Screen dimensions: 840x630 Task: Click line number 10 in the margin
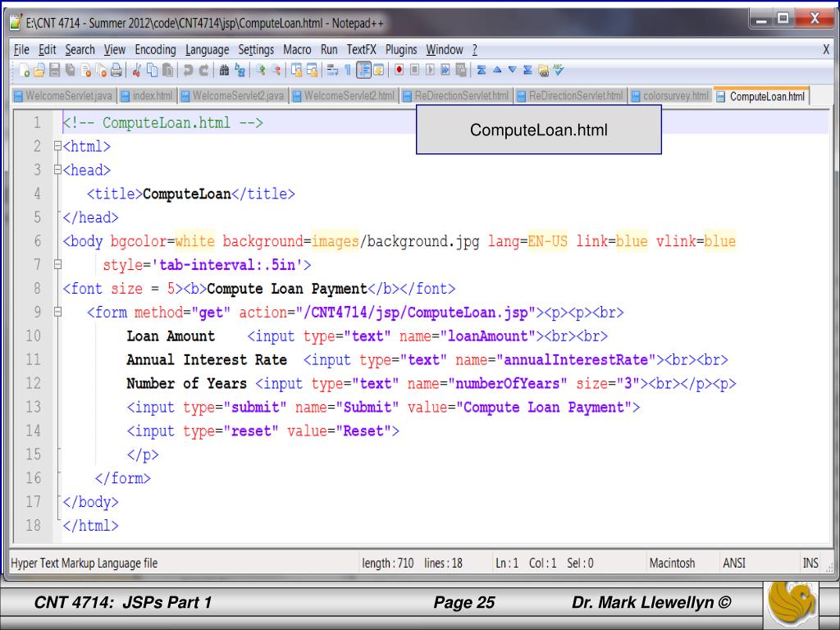click(33, 336)
